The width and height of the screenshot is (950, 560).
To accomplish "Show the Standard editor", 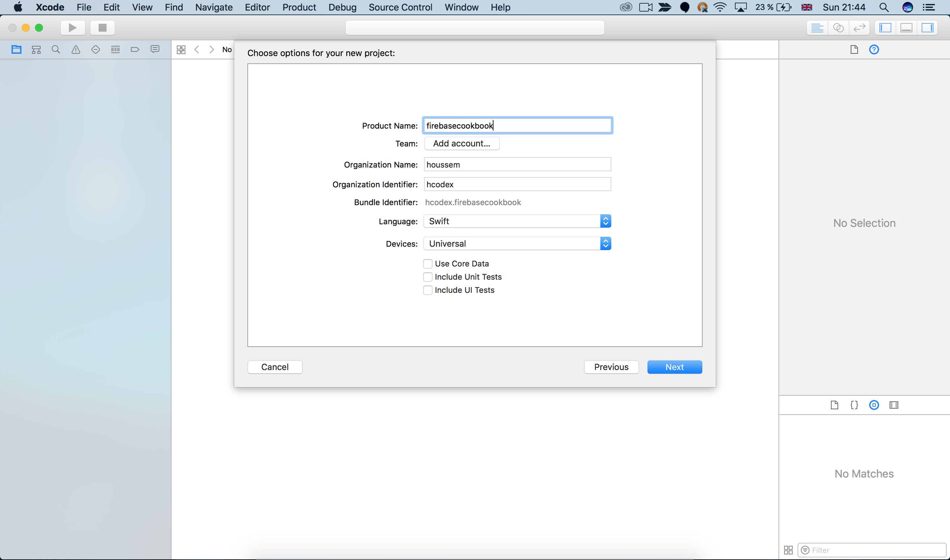I will (817, 28).
